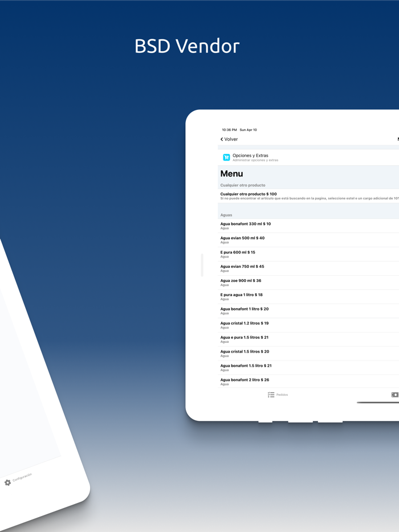Viewport: 399px width, 532px height.
Task: Select 'Agua e pura 1.5 litros $ 21'
Action: (308, 339)
